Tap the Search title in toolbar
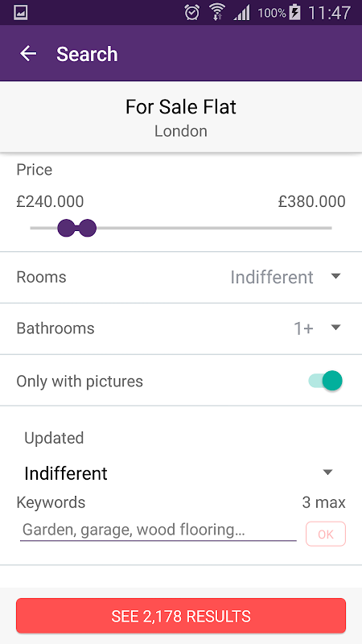Image resolution: width=362 pixels, height=644 pixels. (87, 54)
